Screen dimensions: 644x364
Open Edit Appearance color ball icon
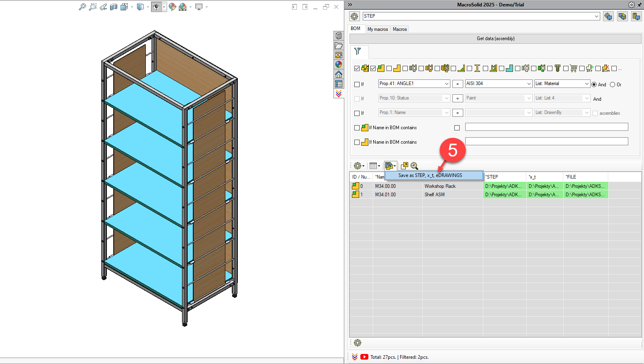pyautogui.click(x=172, y=7)
